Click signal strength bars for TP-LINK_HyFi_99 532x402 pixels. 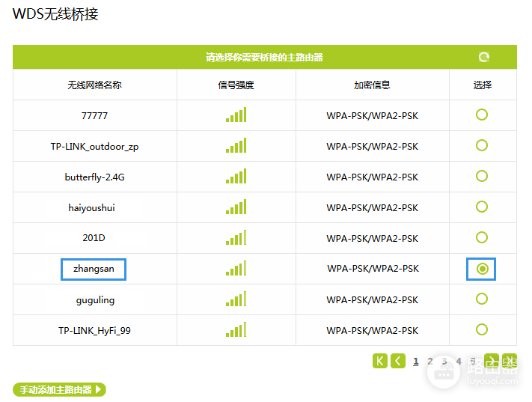(x=236, y=329)
